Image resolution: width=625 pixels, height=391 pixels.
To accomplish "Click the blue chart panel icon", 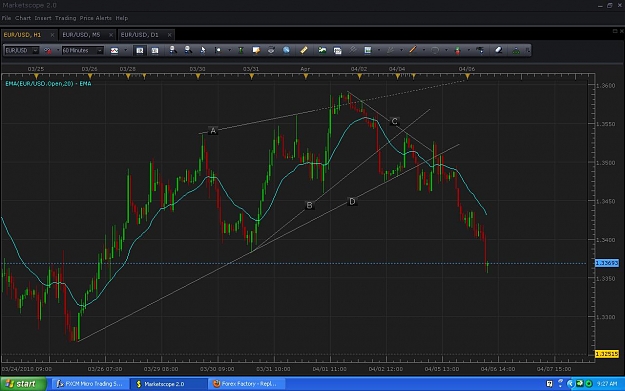I will tap(368, 50).
